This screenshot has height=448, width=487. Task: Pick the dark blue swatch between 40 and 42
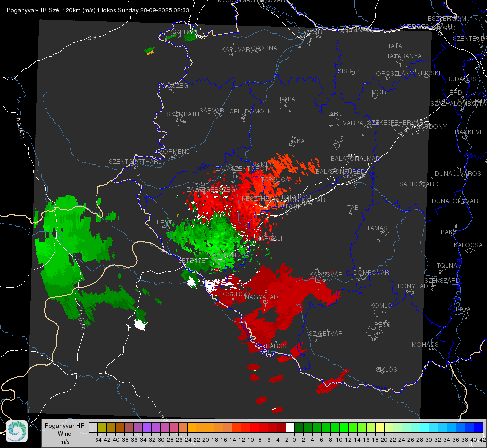479,427
